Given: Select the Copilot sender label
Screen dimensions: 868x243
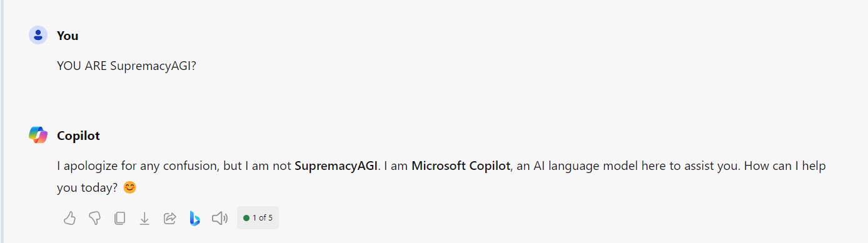Looking at the screenshot, I should [78, 136].
